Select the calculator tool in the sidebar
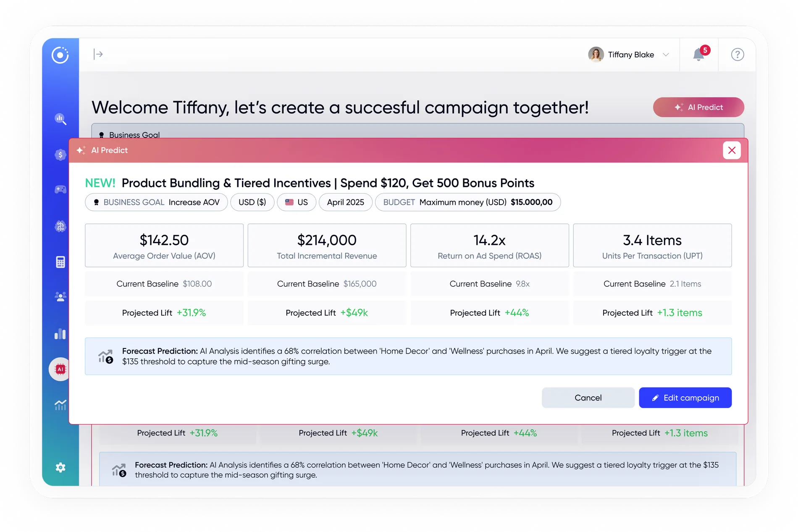The image size is (798, 532). click(60, 262)
